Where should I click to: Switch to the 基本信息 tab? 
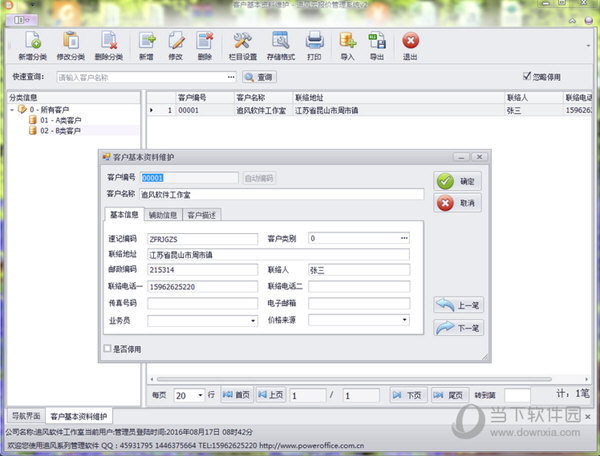click(124, 215)
